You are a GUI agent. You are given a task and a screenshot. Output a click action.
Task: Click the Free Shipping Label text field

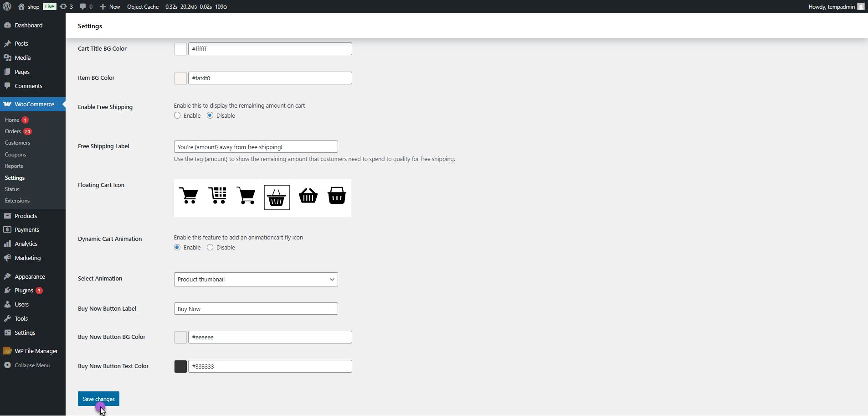point(256,147)
